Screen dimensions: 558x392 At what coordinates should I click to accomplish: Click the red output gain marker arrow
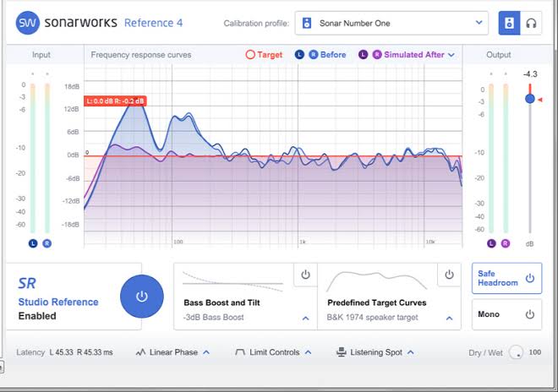pos(540,100)
